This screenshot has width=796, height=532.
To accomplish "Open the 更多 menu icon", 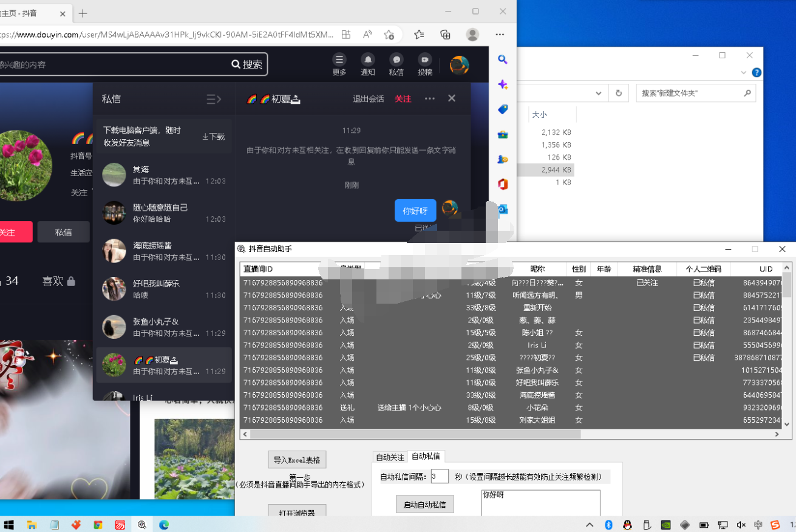I will pos(339,60).
